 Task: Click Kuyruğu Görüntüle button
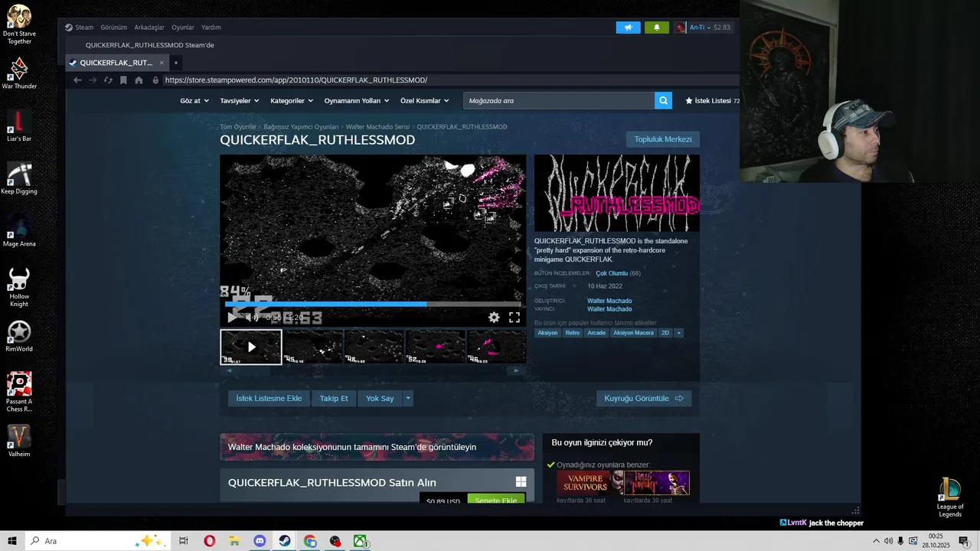(x=644, y=398)
